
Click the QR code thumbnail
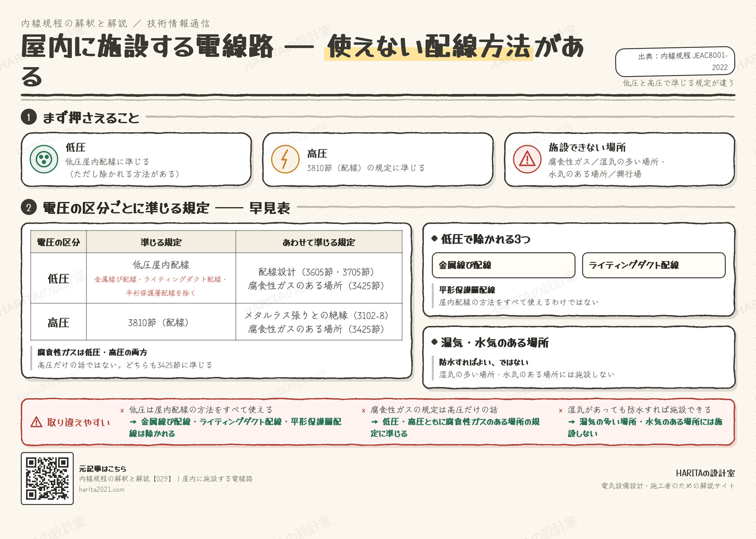tap(47, 479)
